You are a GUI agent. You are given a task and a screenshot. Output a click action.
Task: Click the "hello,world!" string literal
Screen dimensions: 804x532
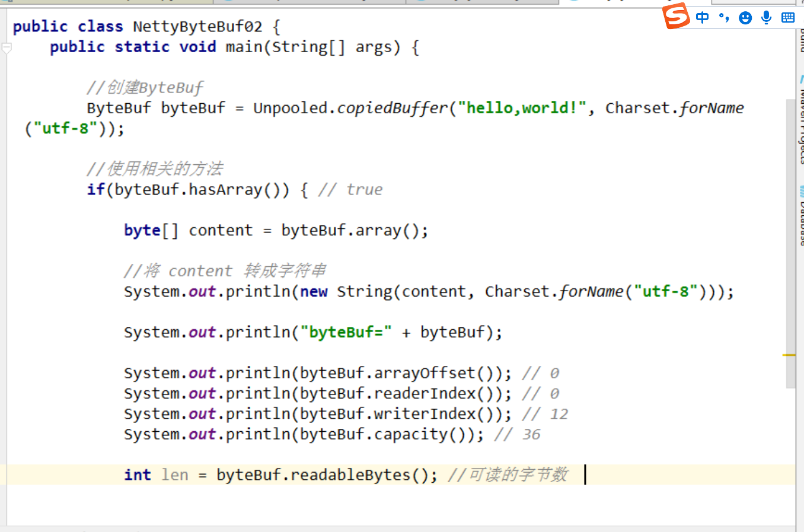pos(522,108)
